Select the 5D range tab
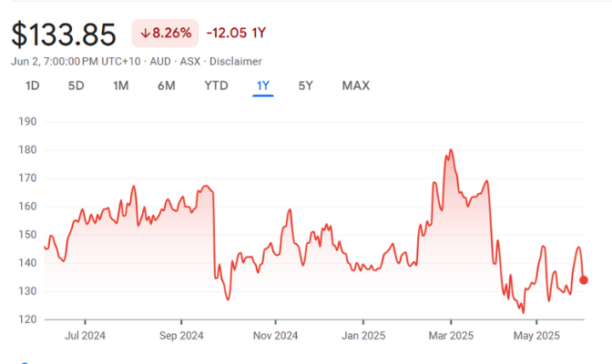 76,86
